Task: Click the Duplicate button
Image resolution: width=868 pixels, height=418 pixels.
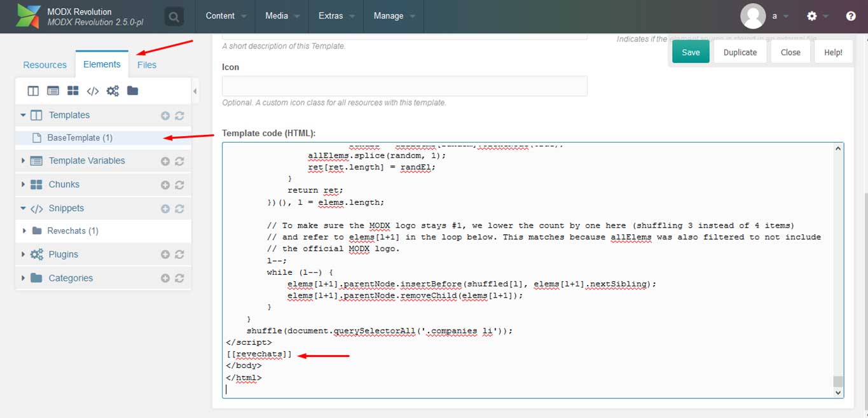Action: (740, 52)
